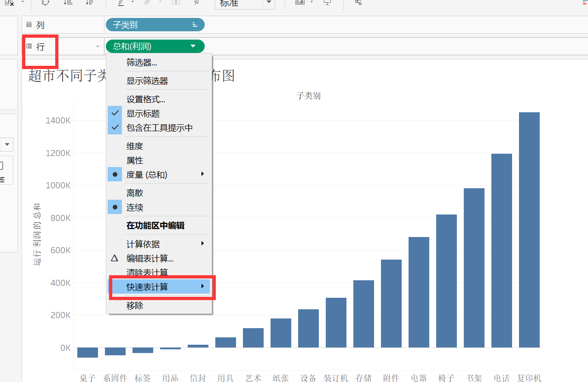588x382 pixels.
Task: Open the dropdown arrow beside paperclip icon
Action: coord(160,2)
